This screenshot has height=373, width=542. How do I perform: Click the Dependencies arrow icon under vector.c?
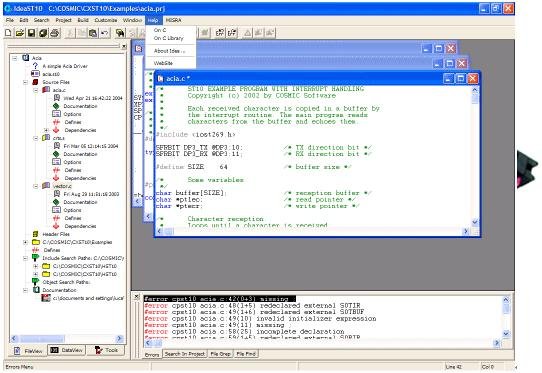56,226
